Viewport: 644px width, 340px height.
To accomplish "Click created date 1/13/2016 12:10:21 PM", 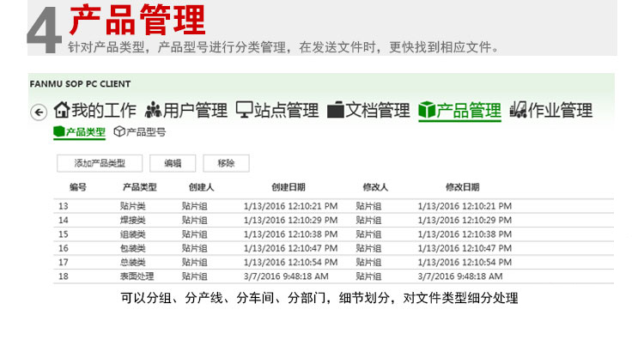I will pyautogui.click(x=291, y=206).
